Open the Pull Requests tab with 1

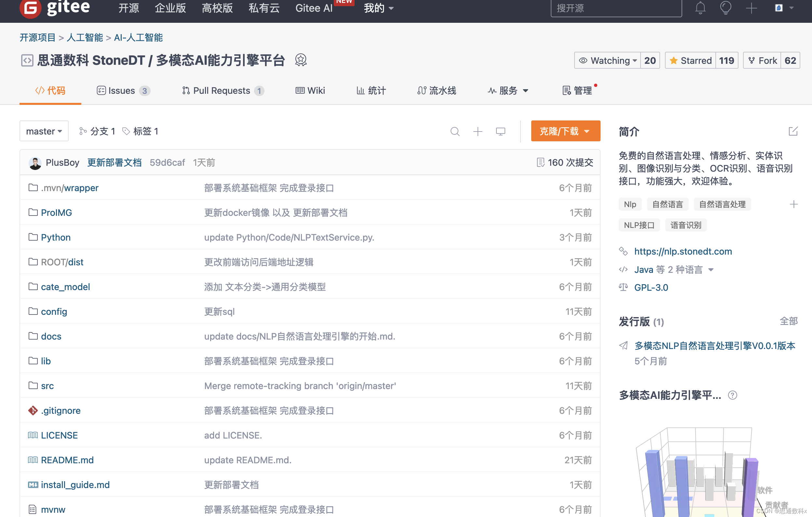(222, 91)
